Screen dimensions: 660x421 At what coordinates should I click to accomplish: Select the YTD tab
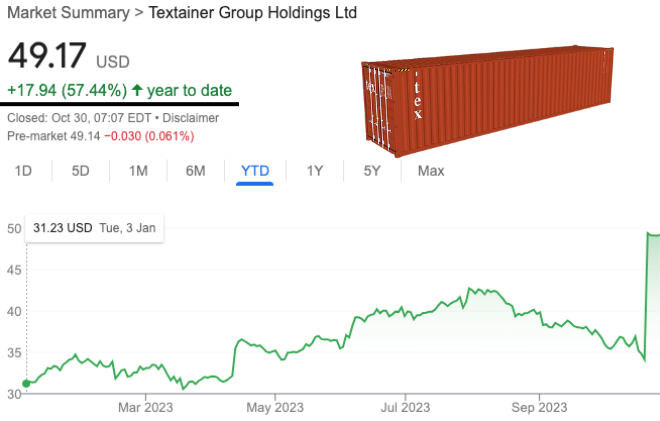pyautogui.click(x=255, y=171)
